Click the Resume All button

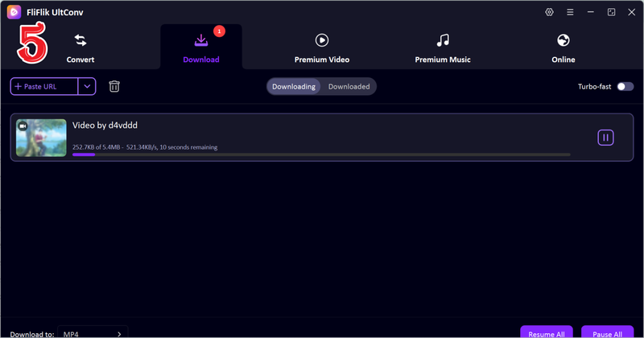547,332
